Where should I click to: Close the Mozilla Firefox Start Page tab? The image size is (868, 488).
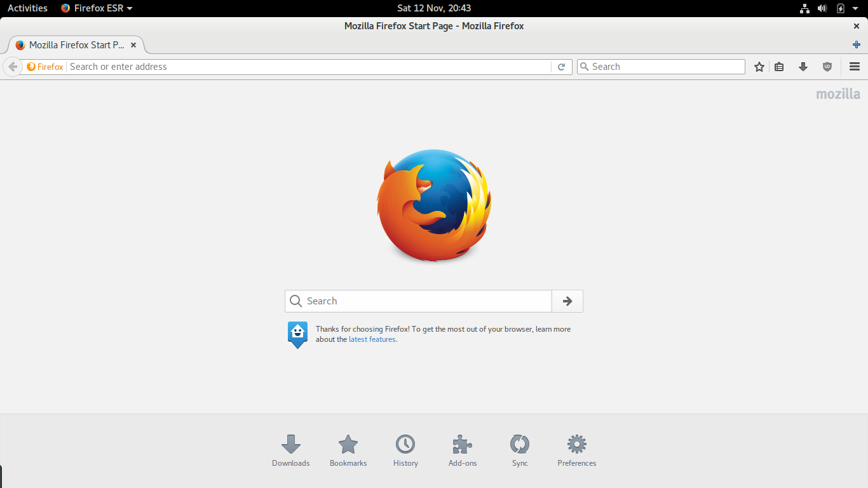pyautogui.click(x=133, y=45)
